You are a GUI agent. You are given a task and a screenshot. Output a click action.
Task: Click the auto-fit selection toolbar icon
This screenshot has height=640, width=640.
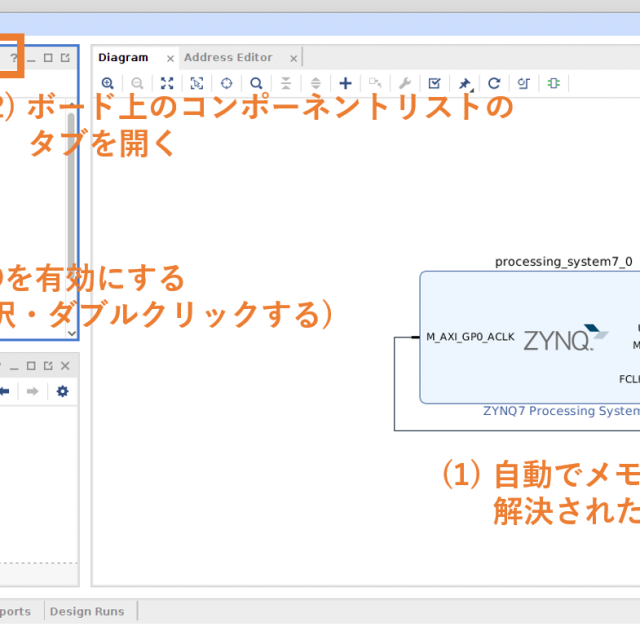pyautogui.click(x=197, y=84)
